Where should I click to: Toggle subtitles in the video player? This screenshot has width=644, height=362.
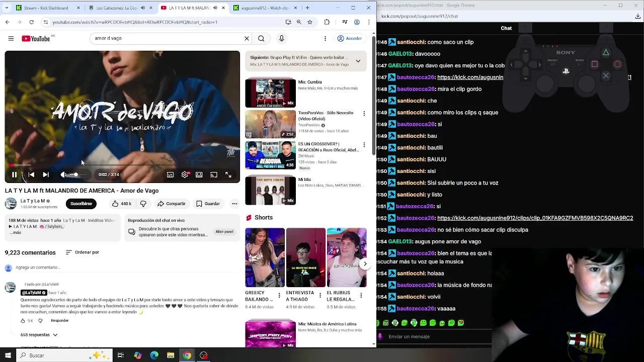pos(170,174)
